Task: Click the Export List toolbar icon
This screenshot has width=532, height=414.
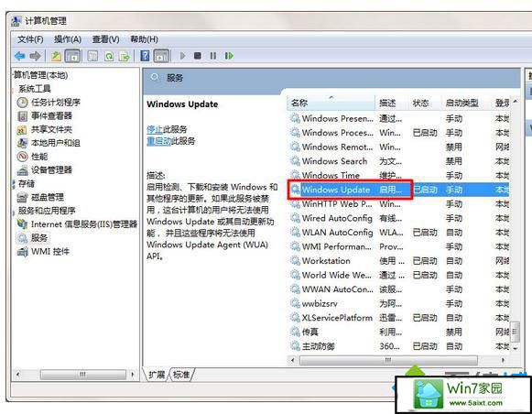Action: [x=125, y=56]
